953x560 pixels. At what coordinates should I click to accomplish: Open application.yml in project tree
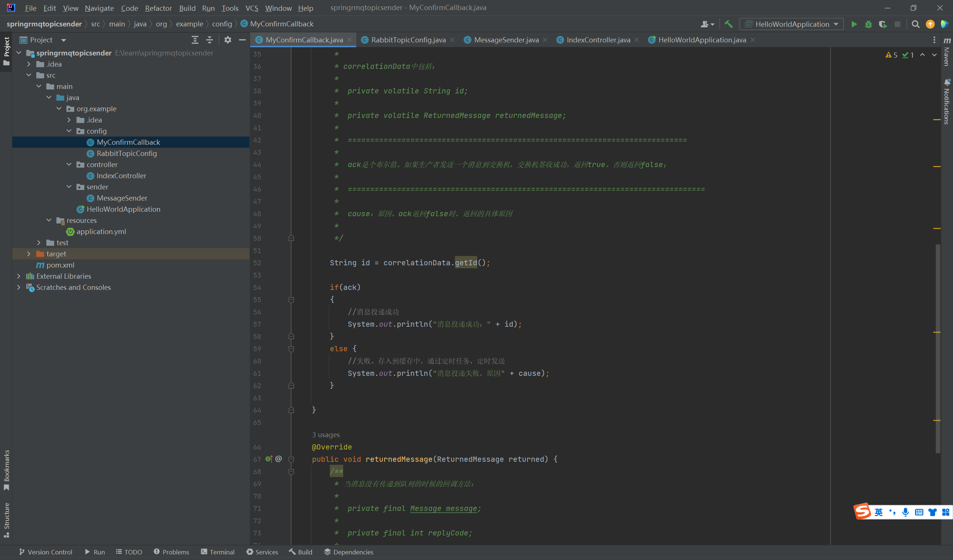[101, 231]
